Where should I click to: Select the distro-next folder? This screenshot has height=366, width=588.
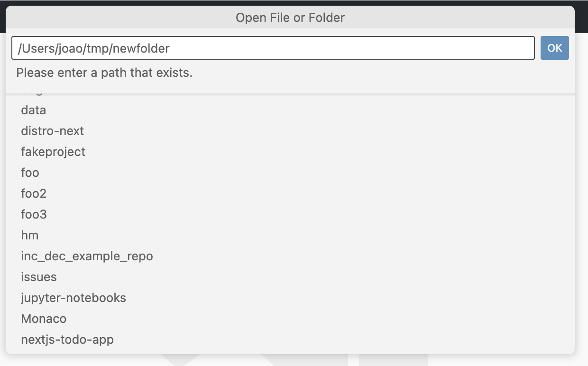(x=52, y=131)
